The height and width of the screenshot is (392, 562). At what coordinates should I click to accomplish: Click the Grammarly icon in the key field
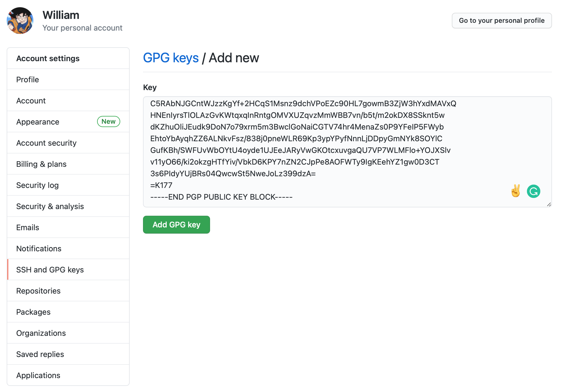point(534,191)
